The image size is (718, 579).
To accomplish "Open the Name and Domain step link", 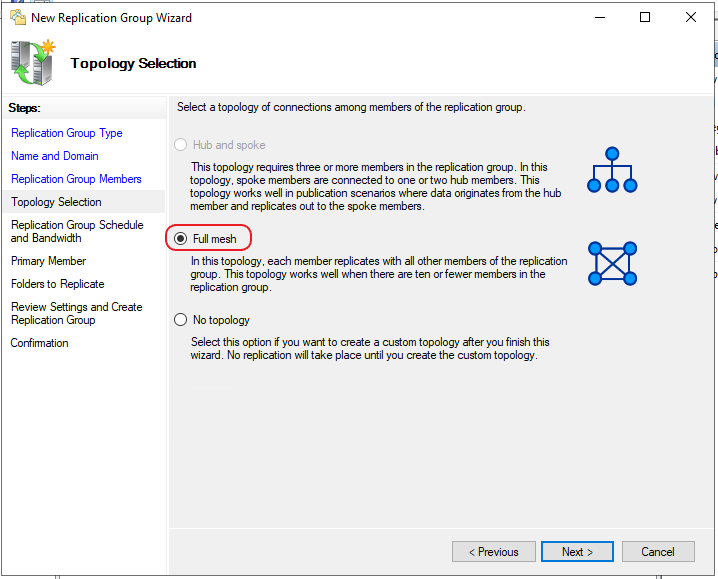I will pyautogui.click(x=55, y=156).
